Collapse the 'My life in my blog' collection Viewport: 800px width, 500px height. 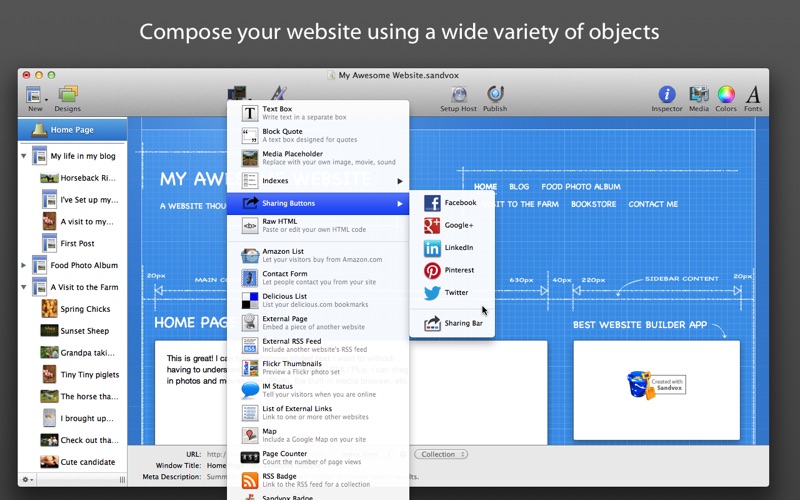click(24, 156)
